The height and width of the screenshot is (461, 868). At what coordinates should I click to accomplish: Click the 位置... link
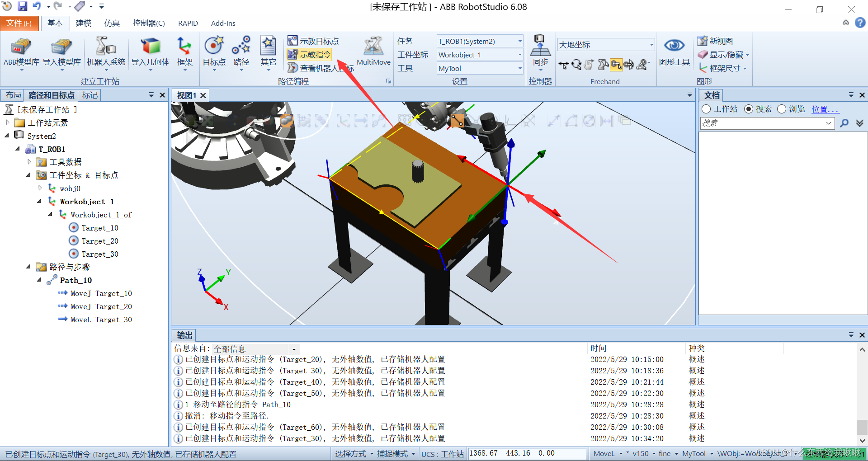click(825, 109)
